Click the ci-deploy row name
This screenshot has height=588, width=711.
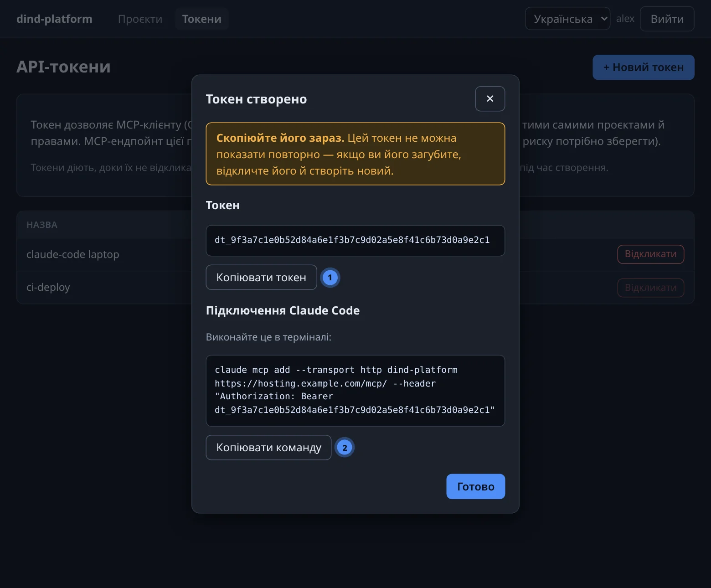click(48, 288)
